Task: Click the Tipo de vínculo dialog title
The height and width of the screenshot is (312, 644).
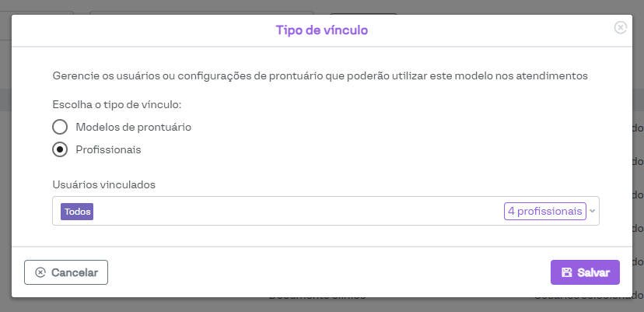Action: (322, 30)
